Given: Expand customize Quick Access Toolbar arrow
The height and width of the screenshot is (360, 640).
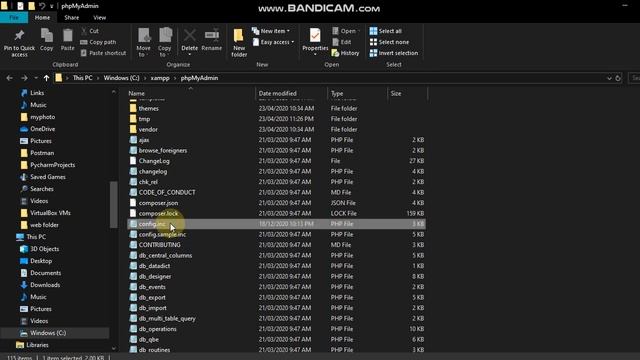Looking at the screenshot, I should coord(51,6).
